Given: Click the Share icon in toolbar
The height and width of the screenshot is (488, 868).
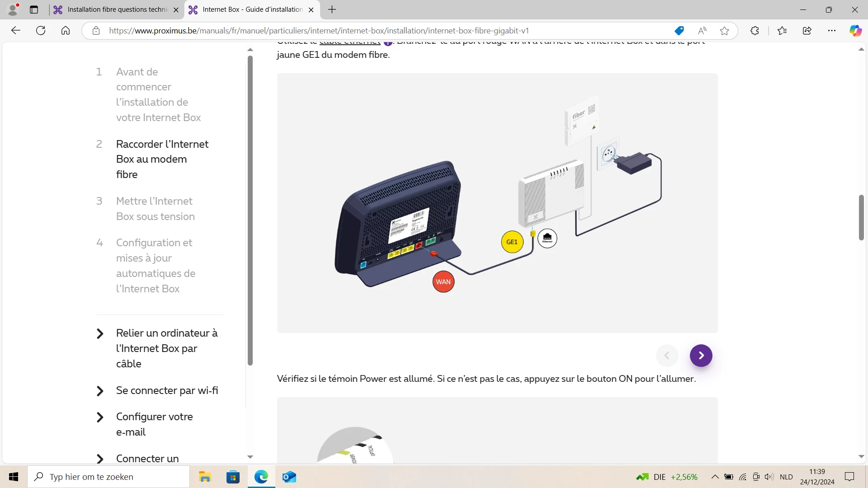Looking at the screenshot, I should pos(807,31).
